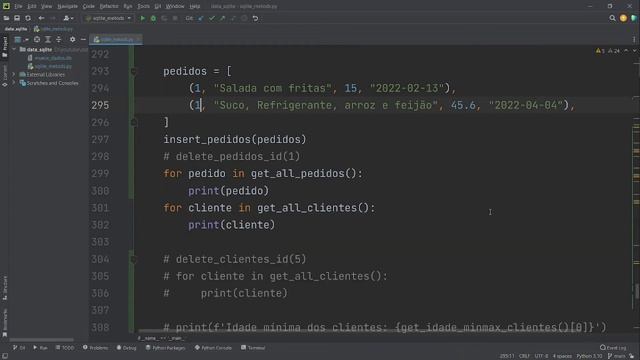Screen dimensions: 640x360
Task: Open the Structure tool window side tab
Action: [x=5, y=288]
